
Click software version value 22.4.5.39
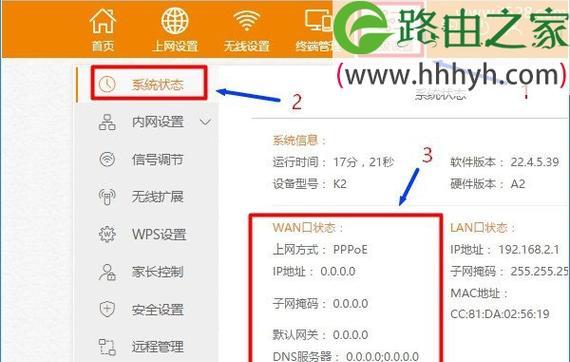535,162
